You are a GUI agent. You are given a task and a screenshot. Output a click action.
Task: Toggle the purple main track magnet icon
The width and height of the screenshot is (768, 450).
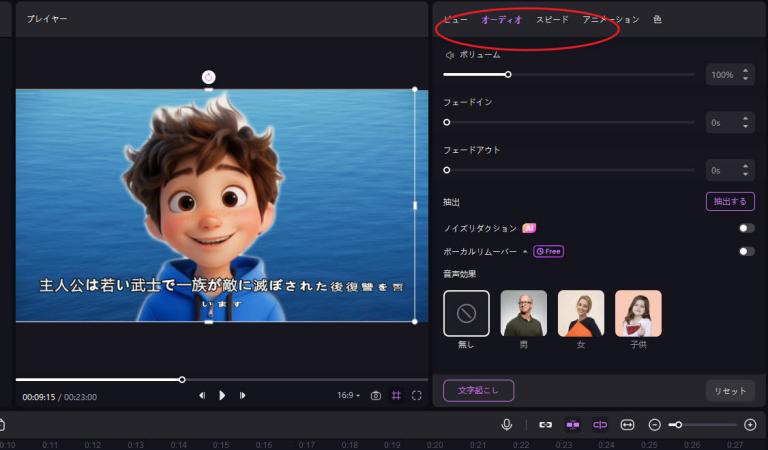pyautogui.click(x=573, y=425)
